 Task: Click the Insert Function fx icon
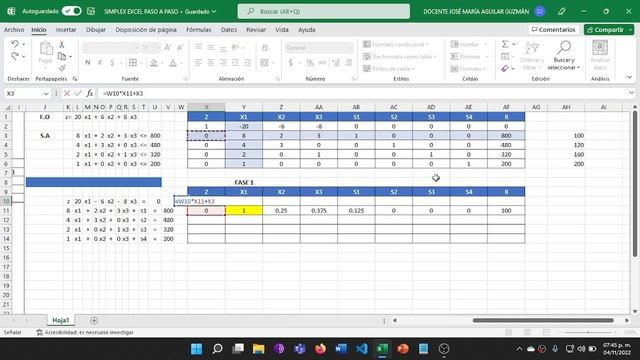point(90,93)
